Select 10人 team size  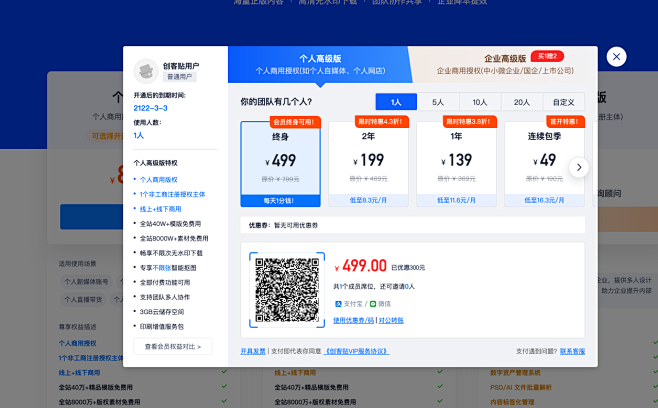coord(480,102)
